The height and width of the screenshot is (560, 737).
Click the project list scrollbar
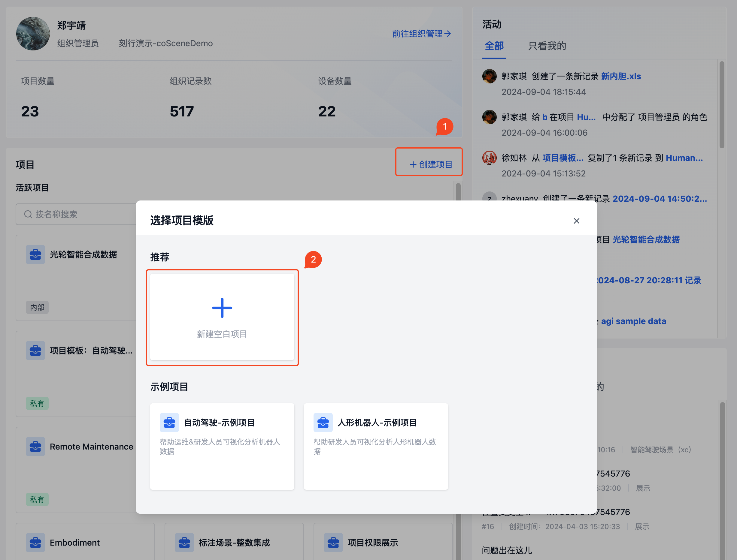(458, 191)
